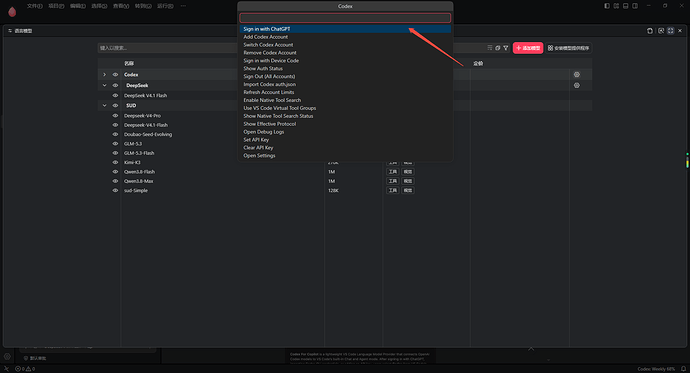Screen dimensions: 690x373
Task: Expand the Codex provider group
Action: coord(104,75)
